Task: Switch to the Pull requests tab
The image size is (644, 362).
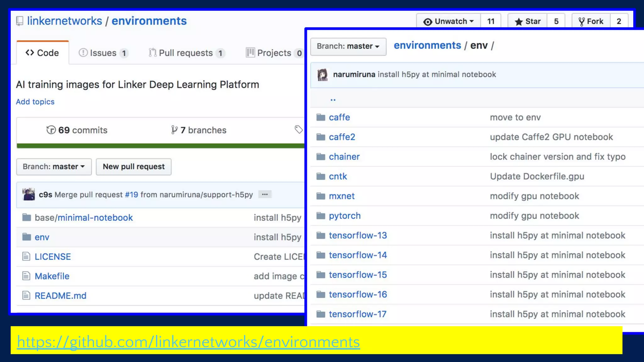Action: (187, 53)
